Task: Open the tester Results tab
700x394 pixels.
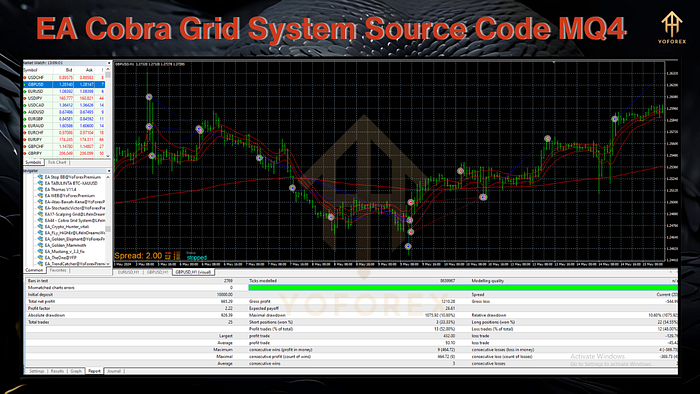Action: tap(57, 371)
